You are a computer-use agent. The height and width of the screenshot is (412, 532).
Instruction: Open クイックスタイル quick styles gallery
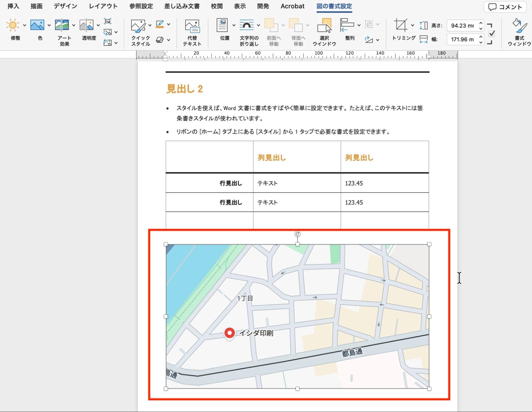tap(138, 26)
